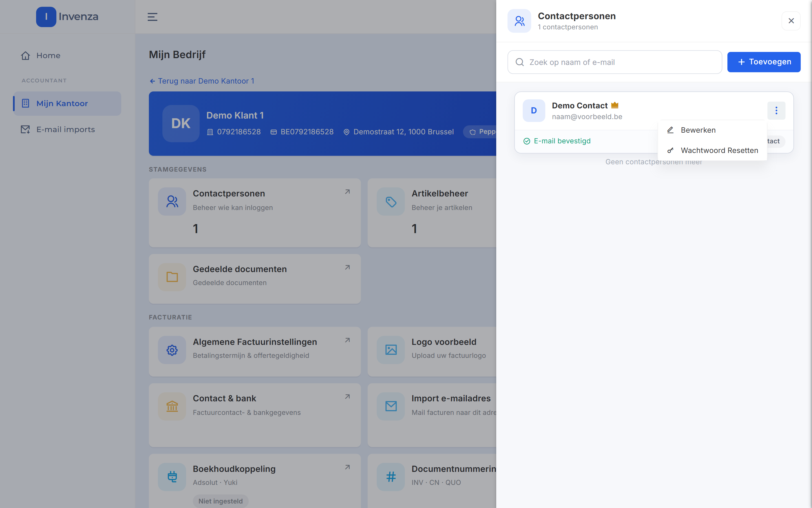812x508 pixels.
Task: Open Boekhoudkoppeling card arrow icon
Action: [347, 467]
